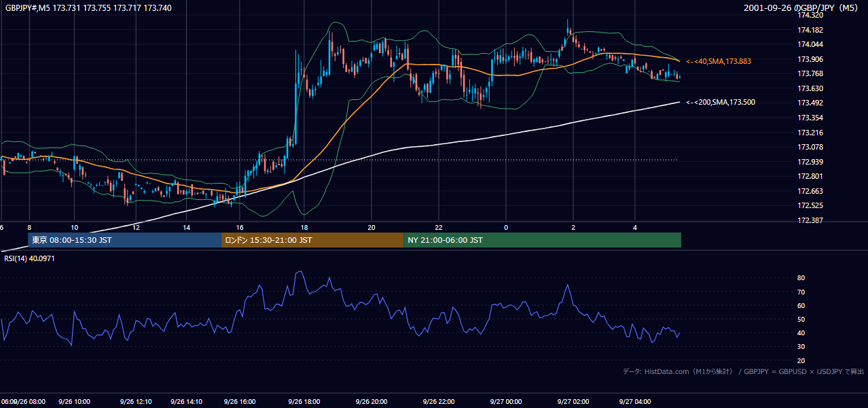Click hour label 0 under price chart
Screen dimensions: 868x408
(506, 227)
